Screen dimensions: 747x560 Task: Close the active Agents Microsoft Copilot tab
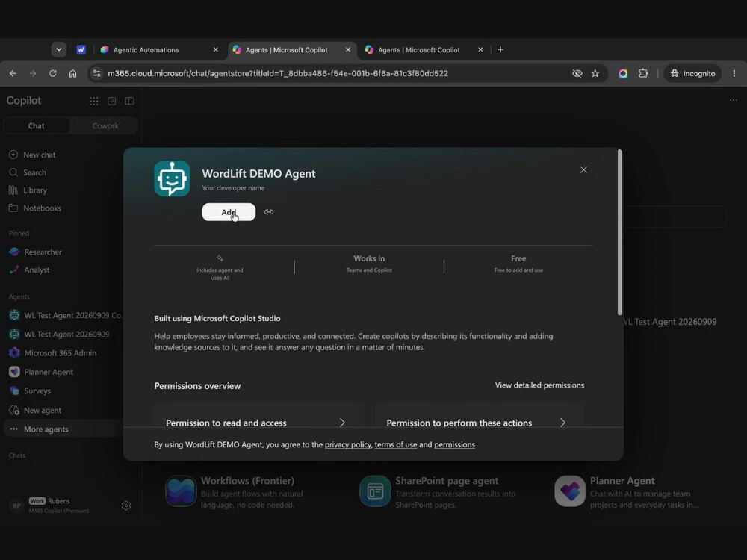pos(348,49)
